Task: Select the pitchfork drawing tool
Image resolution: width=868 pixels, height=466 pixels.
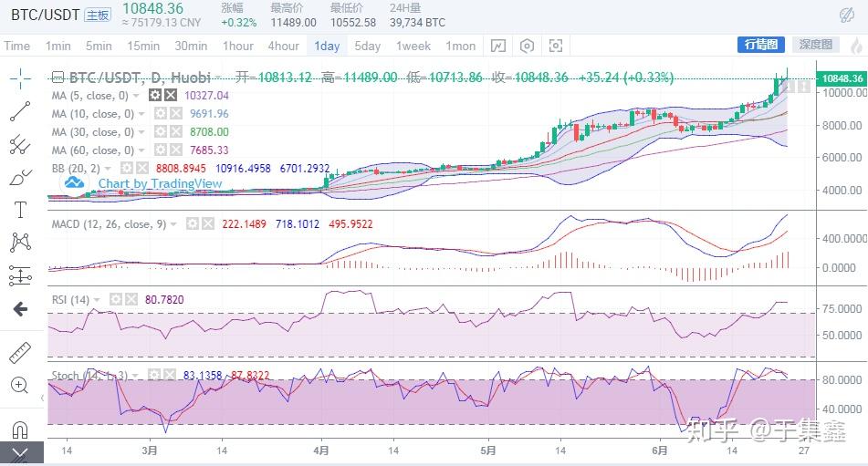Action: (x=20, y=144)
